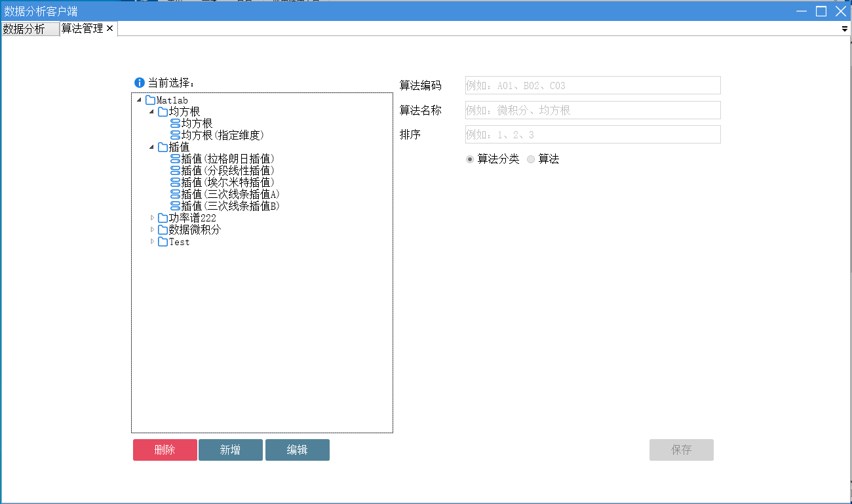The height and width of the screenshot is (504, 852).
Task: Select the 插值 category label
Action: point(179,147)
